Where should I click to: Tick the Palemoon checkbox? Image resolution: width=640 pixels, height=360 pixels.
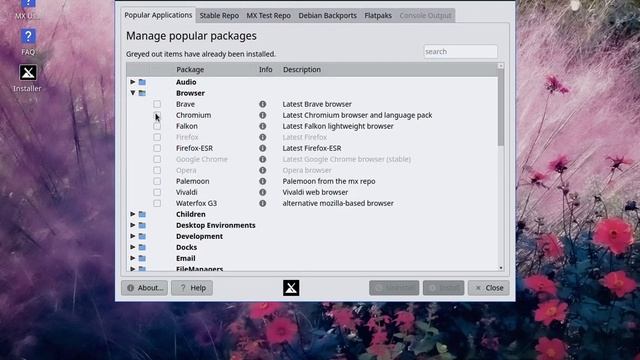pyautogui.click(x=157, y=181)
